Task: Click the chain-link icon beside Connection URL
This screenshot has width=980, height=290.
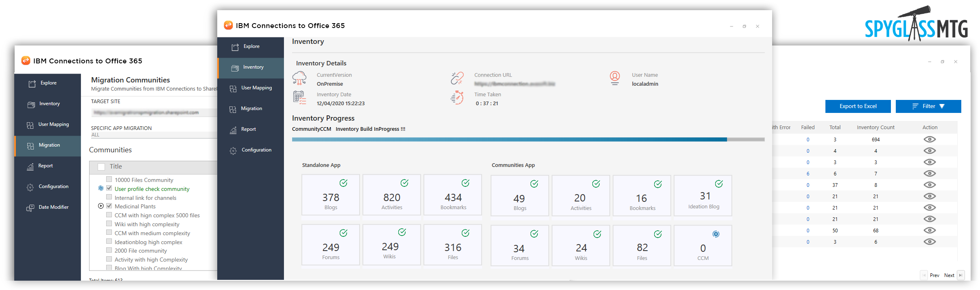Action: coord(457,78)
